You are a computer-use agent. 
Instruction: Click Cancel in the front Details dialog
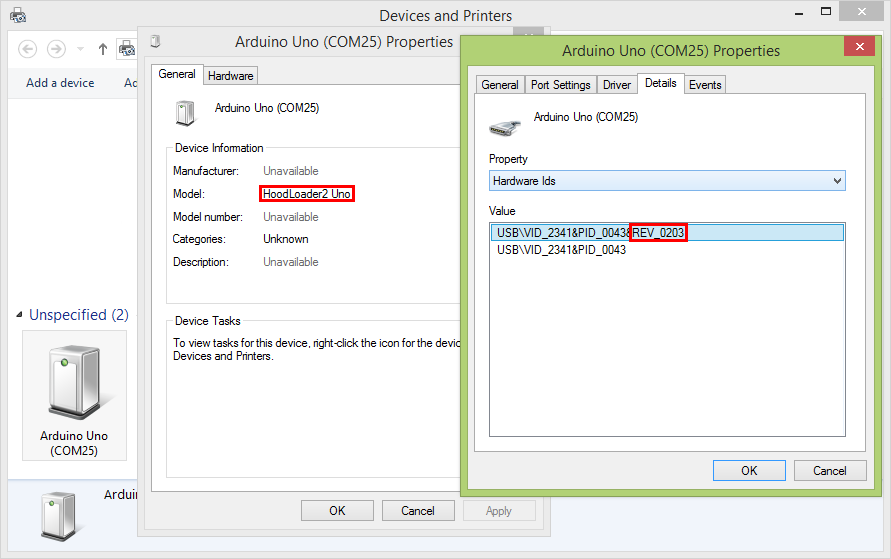tap(830, 471)
